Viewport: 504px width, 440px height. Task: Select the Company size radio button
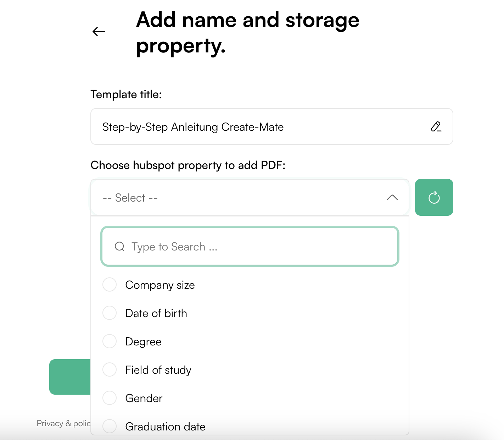(x=110, y=284)
